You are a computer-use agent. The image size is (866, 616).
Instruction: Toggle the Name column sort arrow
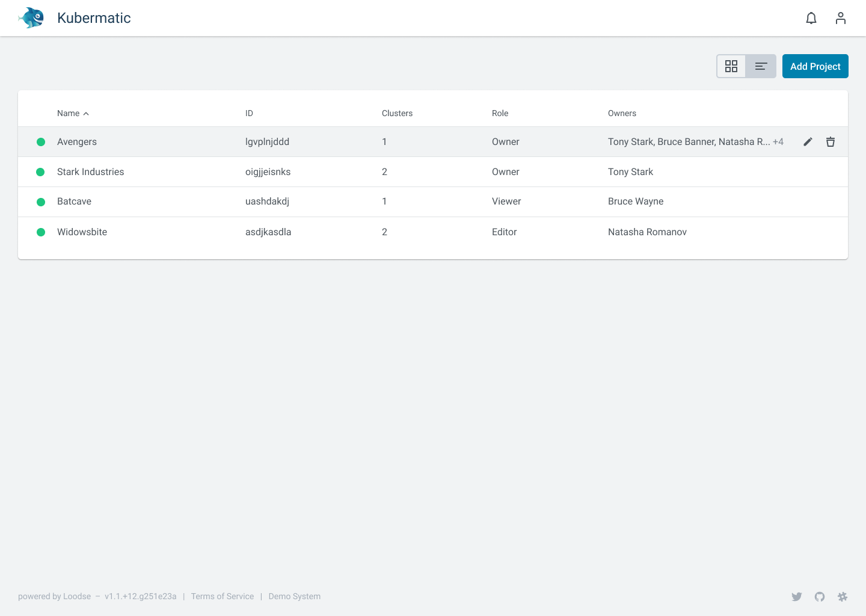pos(85,113)
